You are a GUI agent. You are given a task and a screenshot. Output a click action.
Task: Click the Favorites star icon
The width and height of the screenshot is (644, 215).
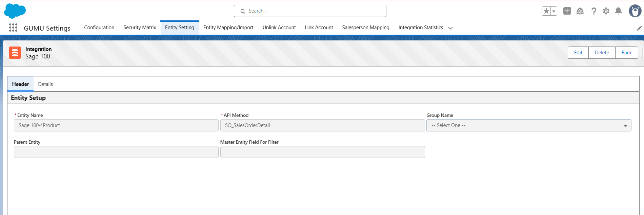(x=546, y=11)
